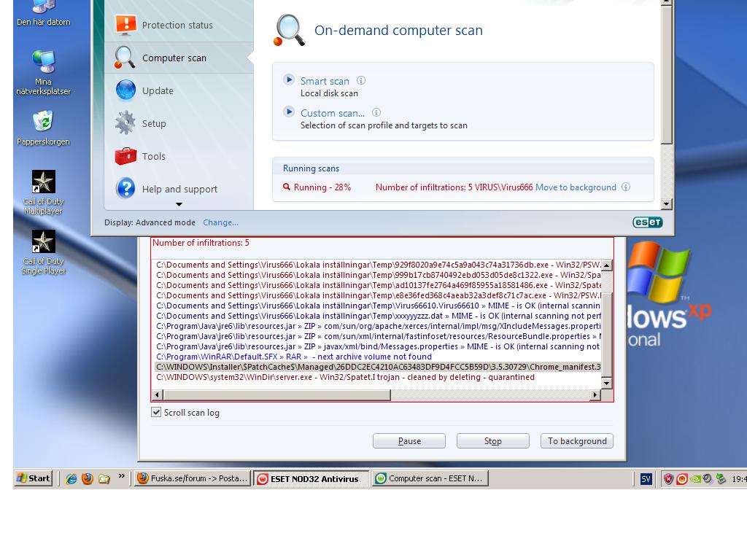Expand more sidebar items with the down arrow
This screenshot has width=747, height=560.
point(179,204)
